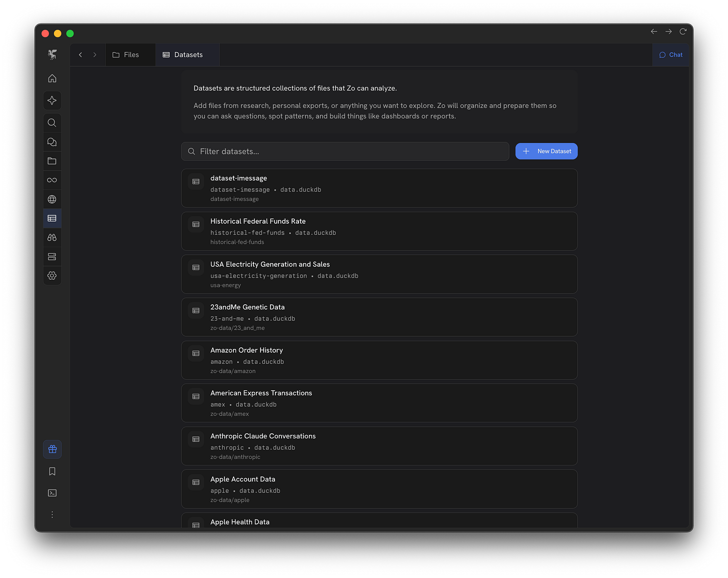Open settings gear in sidebar
The width and height of the screenshot is (728, 578).
52,276
